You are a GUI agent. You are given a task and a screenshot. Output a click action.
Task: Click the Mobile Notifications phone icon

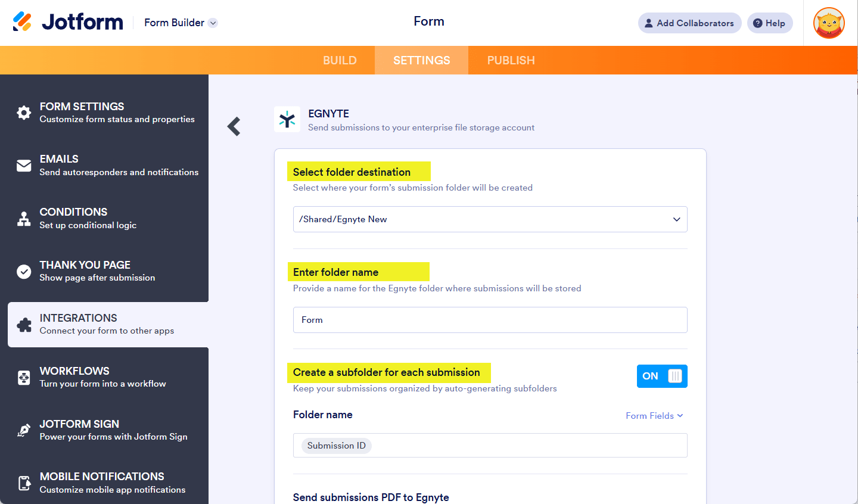coord(24,483)
